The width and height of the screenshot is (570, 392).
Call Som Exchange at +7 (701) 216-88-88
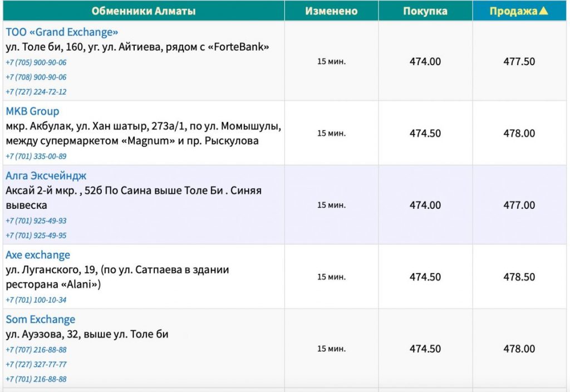(x=36, y=379)
